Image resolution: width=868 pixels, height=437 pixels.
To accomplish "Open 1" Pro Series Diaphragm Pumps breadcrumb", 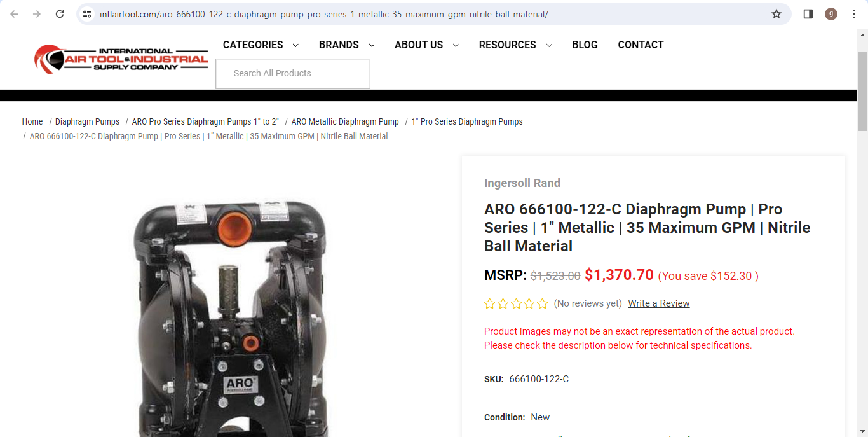I will [467, 121].
